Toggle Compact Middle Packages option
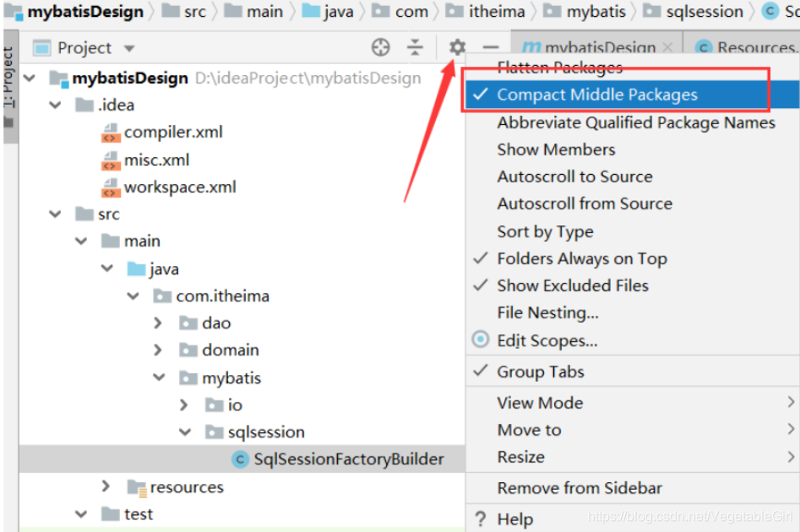Image resolution: width=800 pixels, height=532 pixels. coord(632,95)
